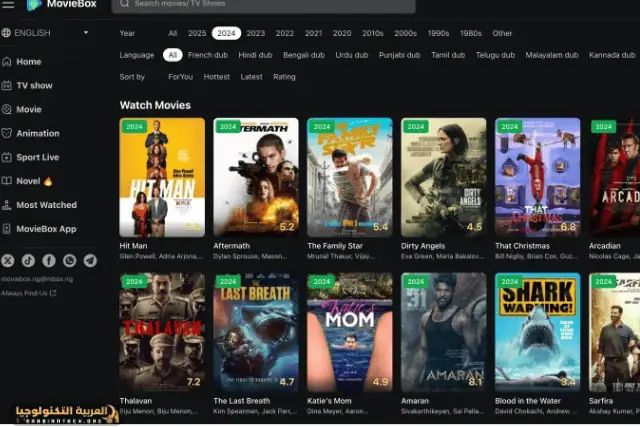Select the Bengali dub language filter
This screenshot has width=640, height=427.
(x=304, y=55)
